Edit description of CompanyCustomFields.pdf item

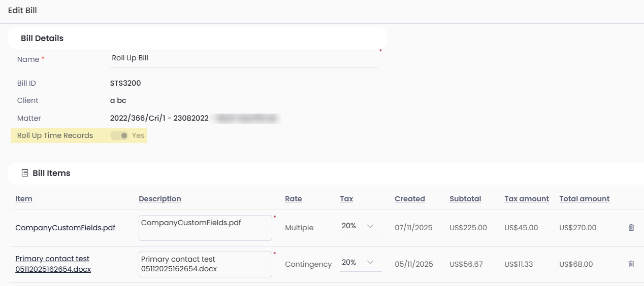tap(205, 228)
